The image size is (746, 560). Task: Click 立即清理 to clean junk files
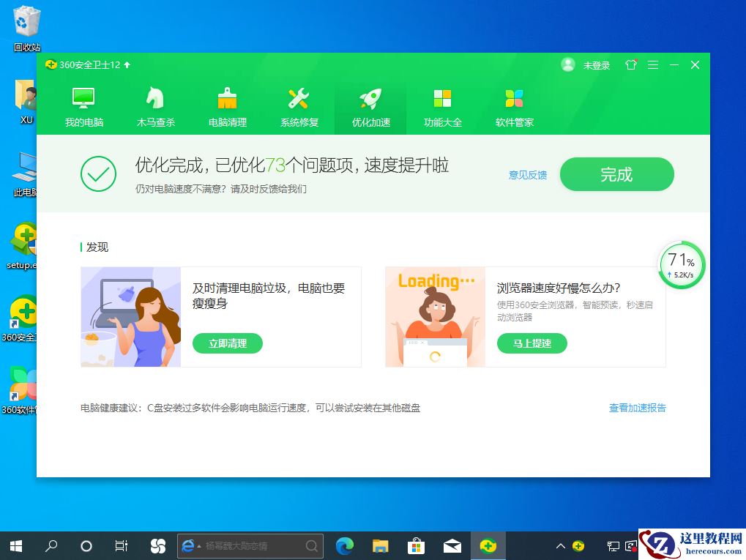pyautogui.click(x=227, y=343)
